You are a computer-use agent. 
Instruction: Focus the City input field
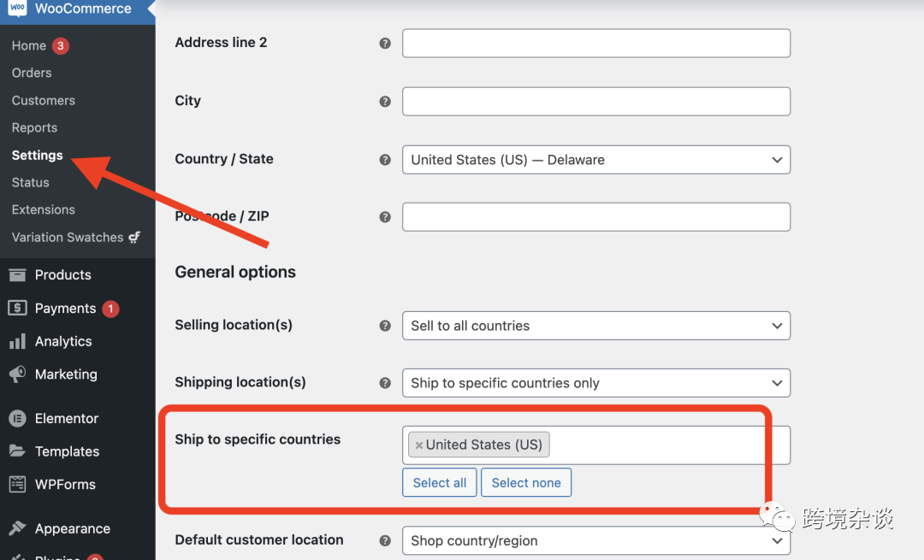tap(595, 101)
